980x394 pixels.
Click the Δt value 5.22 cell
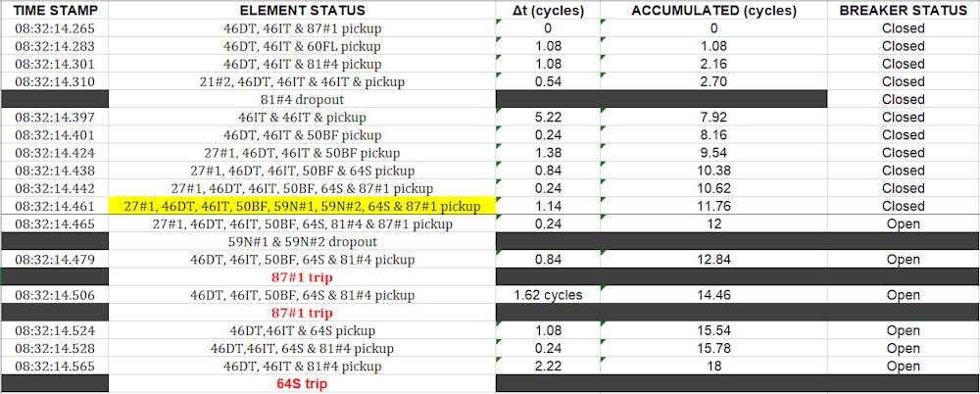[x=548, y=117]
